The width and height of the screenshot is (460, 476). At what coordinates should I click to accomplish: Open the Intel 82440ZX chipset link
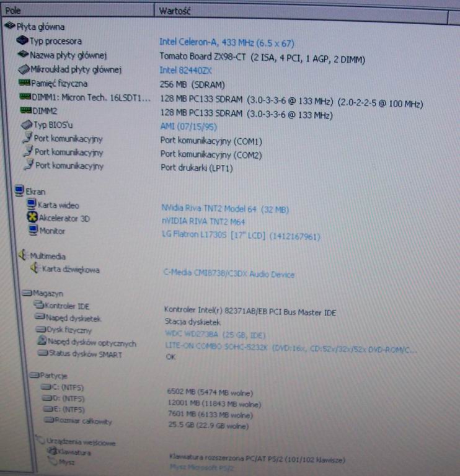pyautogui.click(x=185, y=71)
